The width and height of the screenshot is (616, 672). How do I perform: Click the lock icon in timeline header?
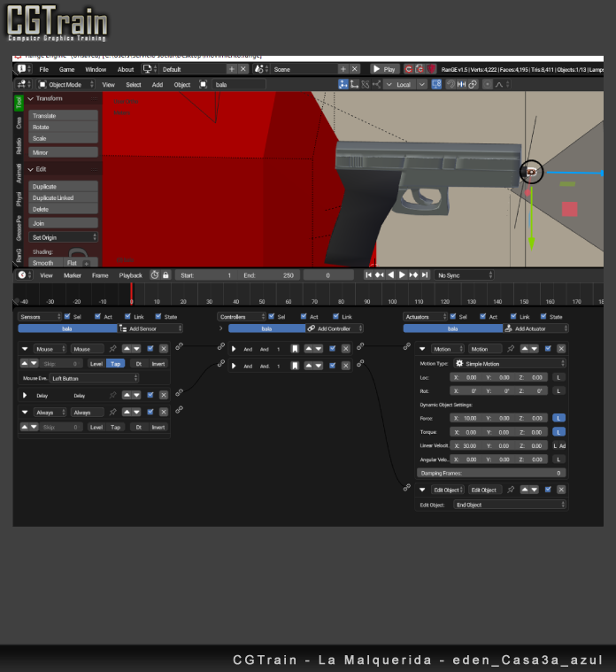point(166,275)
